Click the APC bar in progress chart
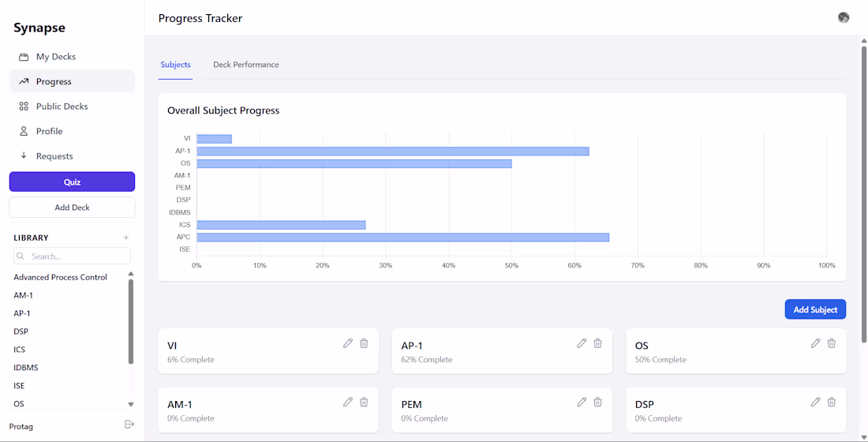The image size is (868, 442). coord(403,237)
